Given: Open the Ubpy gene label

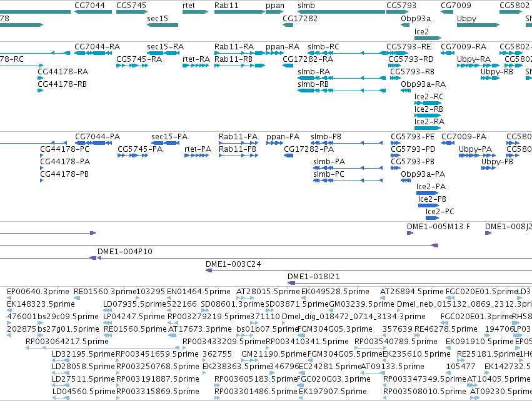Looking at the screenshot, I should [466, 19].
